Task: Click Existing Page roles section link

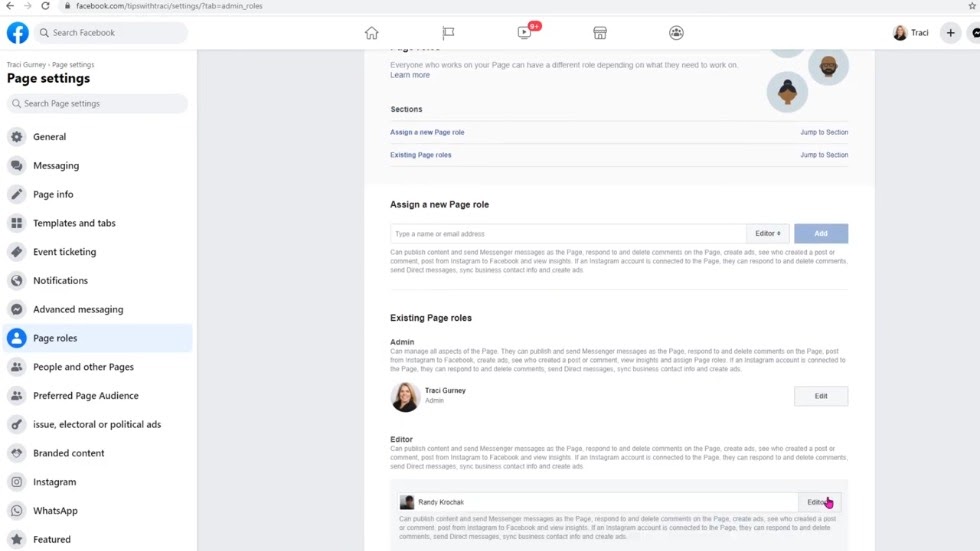Action: pos(421,155)
